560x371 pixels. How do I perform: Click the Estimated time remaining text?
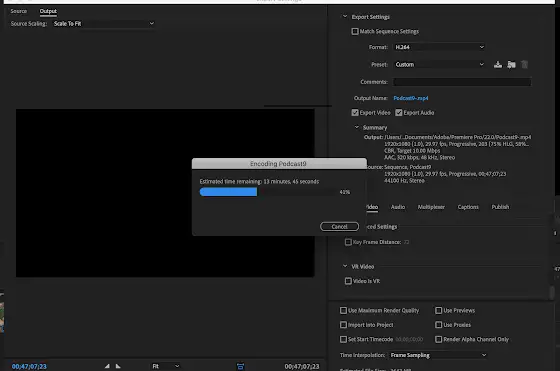coord(259,181)
